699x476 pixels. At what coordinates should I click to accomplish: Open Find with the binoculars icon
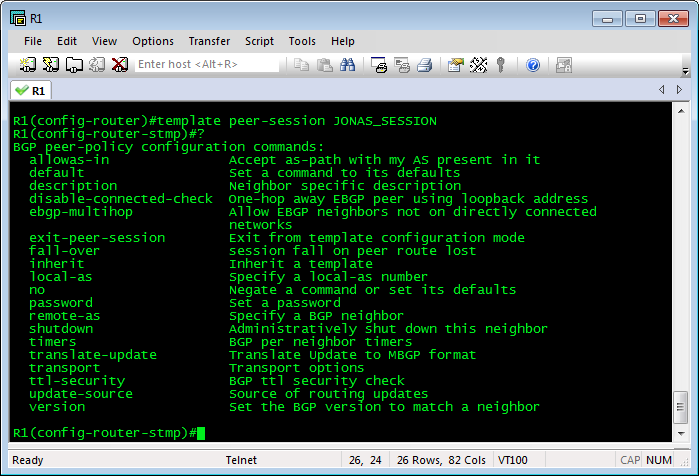347,65
